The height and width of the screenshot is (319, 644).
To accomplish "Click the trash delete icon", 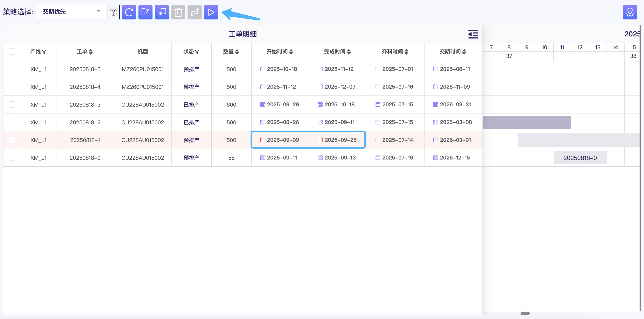I will coord(178,12).
